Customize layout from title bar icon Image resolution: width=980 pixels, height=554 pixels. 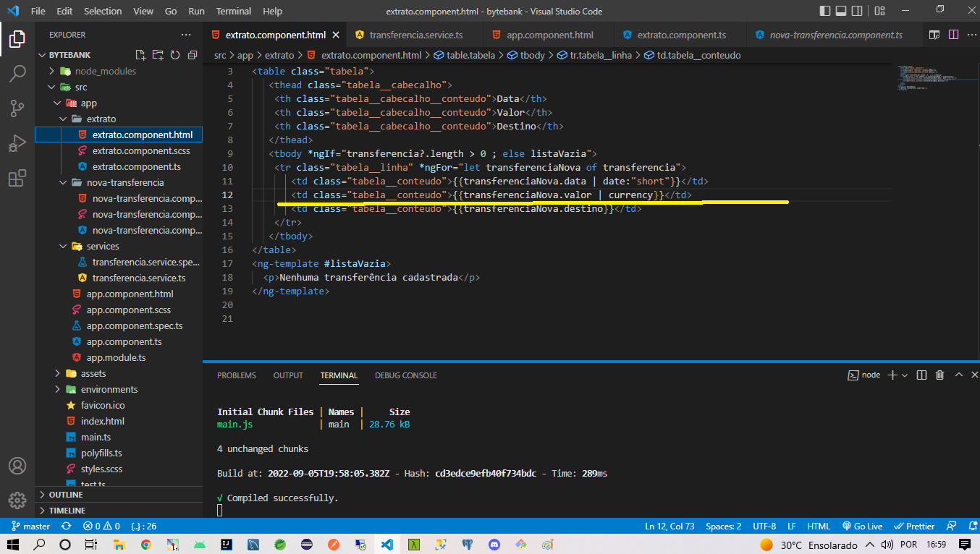[x=879, y=11]
